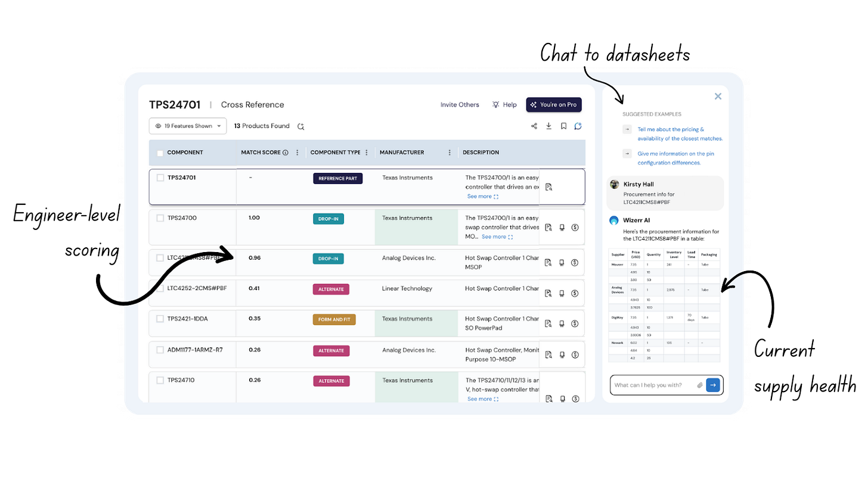
Task: Open datasheet icon in TPS2421-1DDA row
Action: [548, 324]
